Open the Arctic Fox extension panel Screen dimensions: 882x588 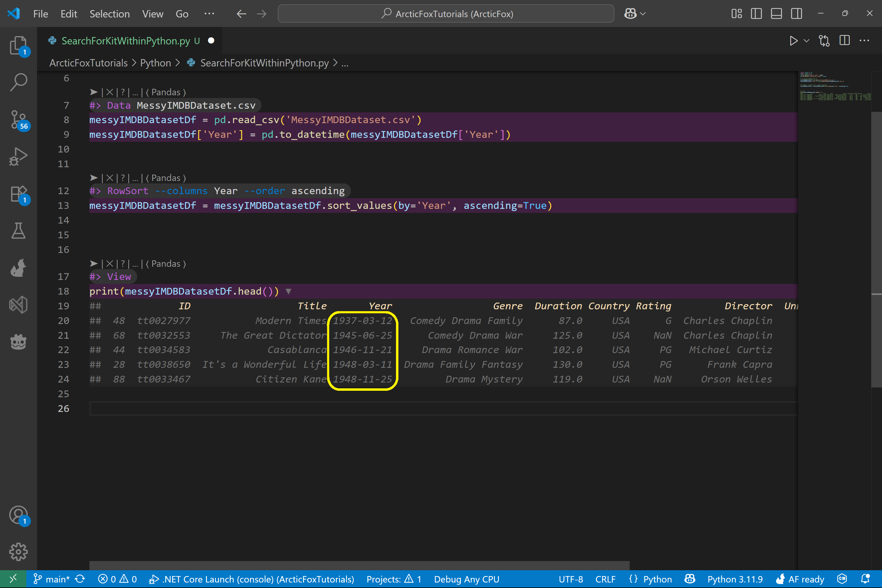pyautogui.click(x=18, y=268)
